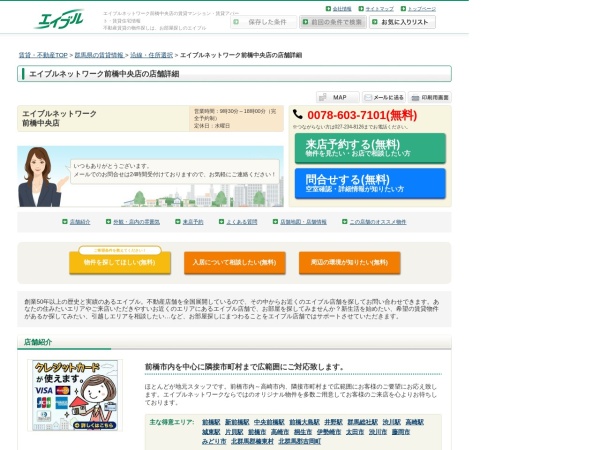Viewport: 600px width, 450px height.
Task: Open 城東駅 area link
Action: (211, 432)
